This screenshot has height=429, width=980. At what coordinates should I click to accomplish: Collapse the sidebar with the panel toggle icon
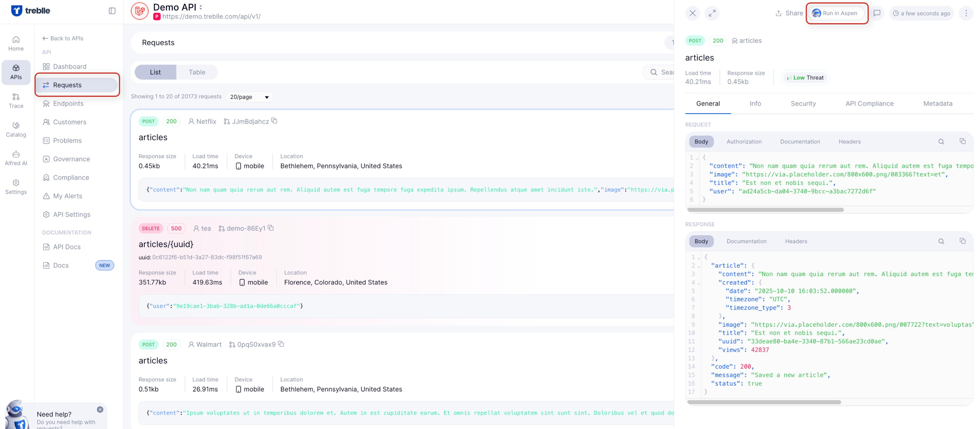(112, 11)
